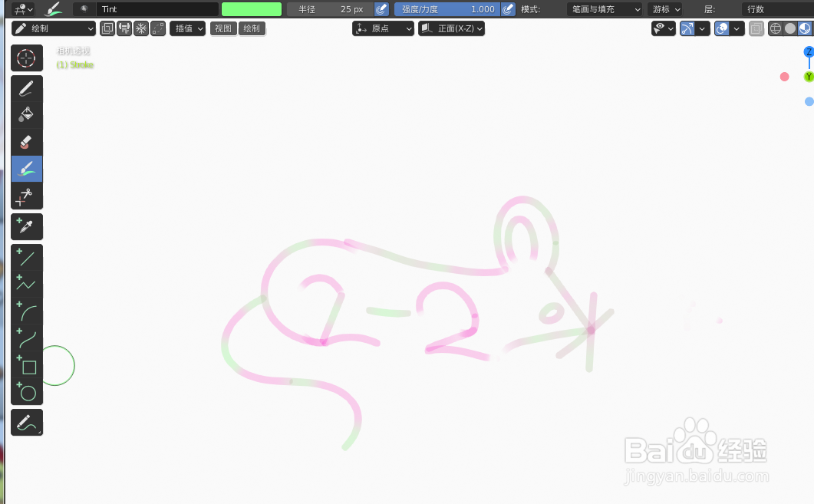The width and height of the screenshot is (814, 504).
Task: Toggle pen pressure for 强度/力度 strength
Action: pos(507,9)
